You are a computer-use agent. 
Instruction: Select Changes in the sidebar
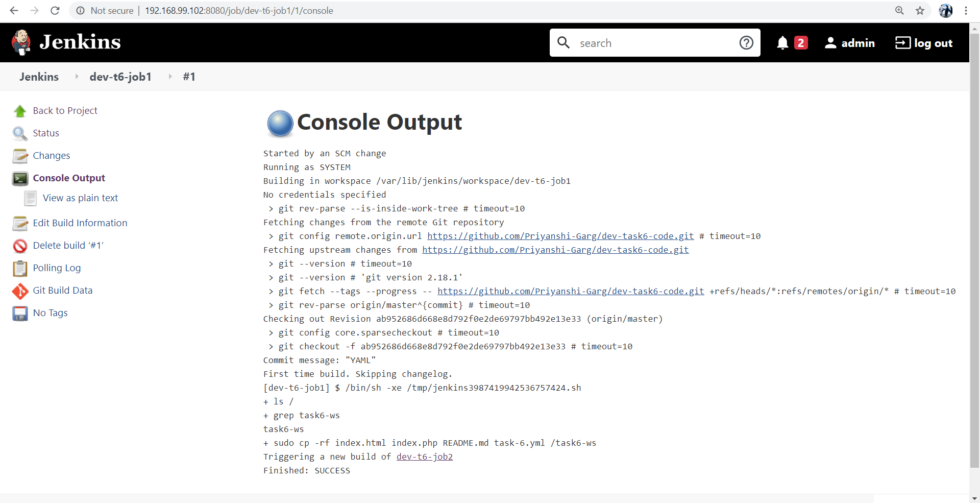click(51, 155)
